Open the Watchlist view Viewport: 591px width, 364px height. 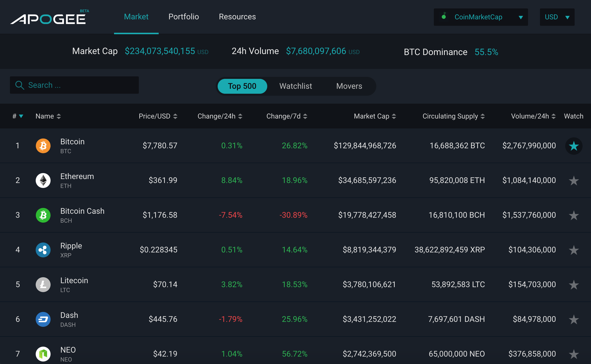295,86
